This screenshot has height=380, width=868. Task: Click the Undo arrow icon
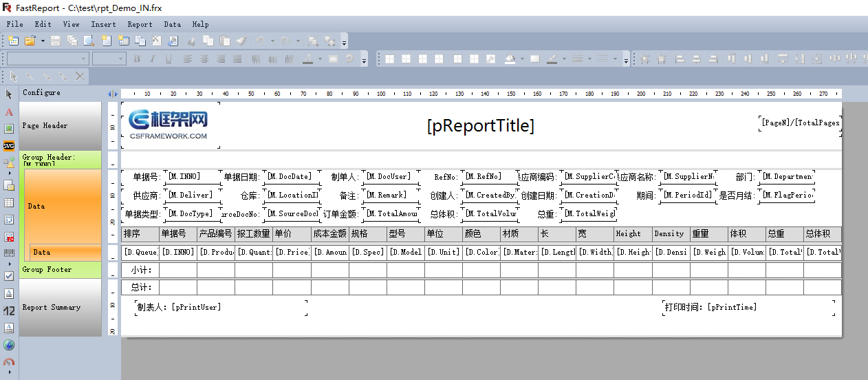click(260, 41)
